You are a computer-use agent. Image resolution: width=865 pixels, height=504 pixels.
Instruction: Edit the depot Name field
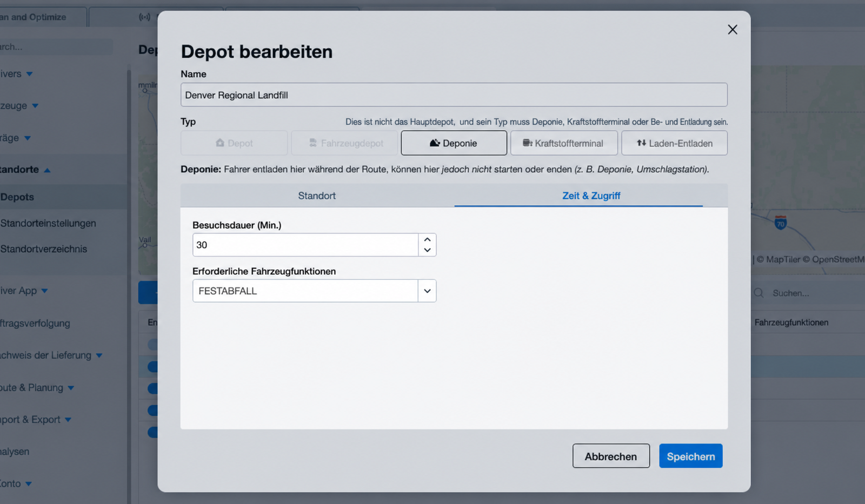(x=454, y=95)
